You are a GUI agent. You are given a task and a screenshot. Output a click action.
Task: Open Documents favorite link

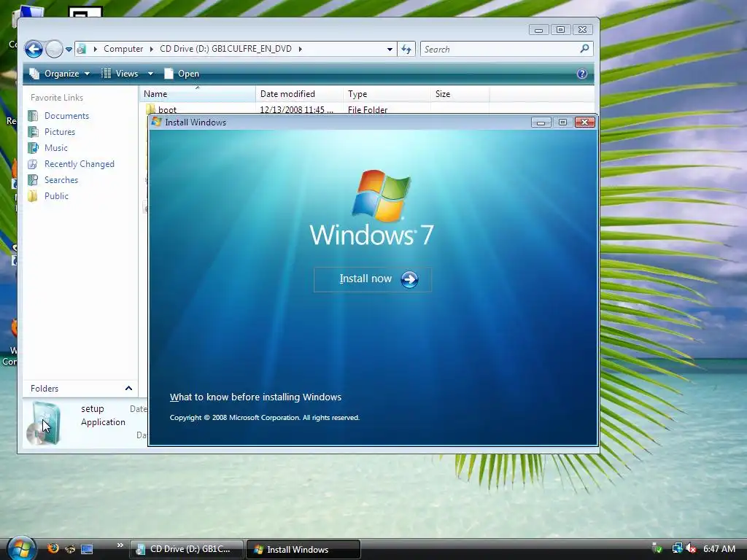click(x=66, y=116)
